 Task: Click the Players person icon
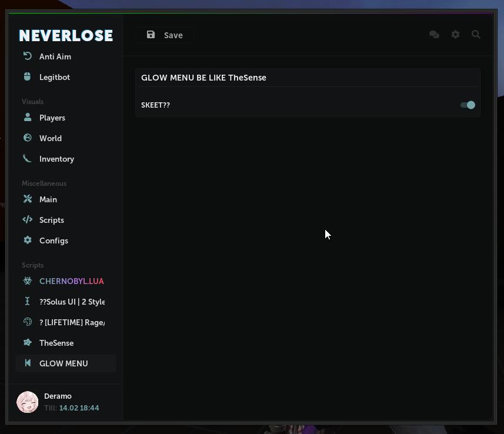tap(27, 117)
